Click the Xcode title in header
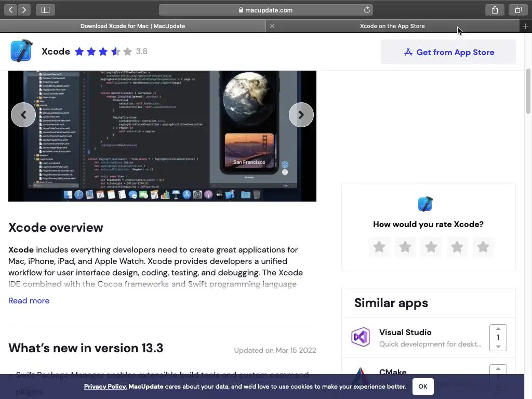The height and width of the screenshot is (399, 532). point(56,51)
